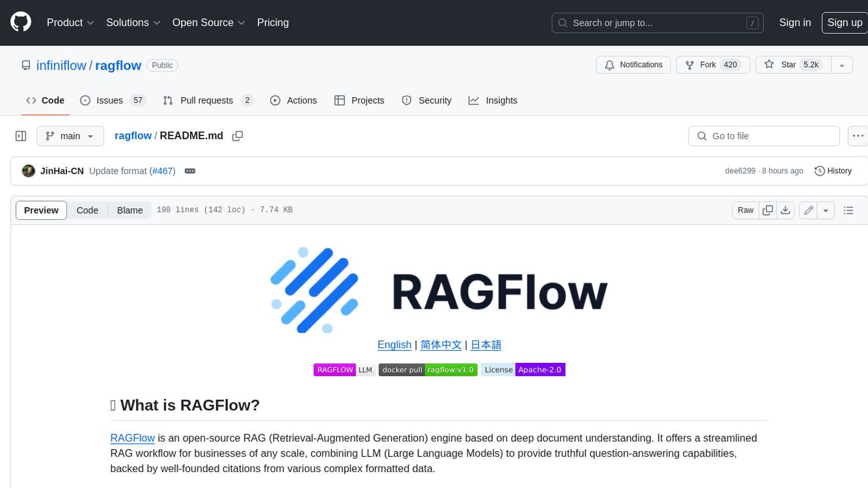
Task: Open the Projects tab
Action: (359, 100)
